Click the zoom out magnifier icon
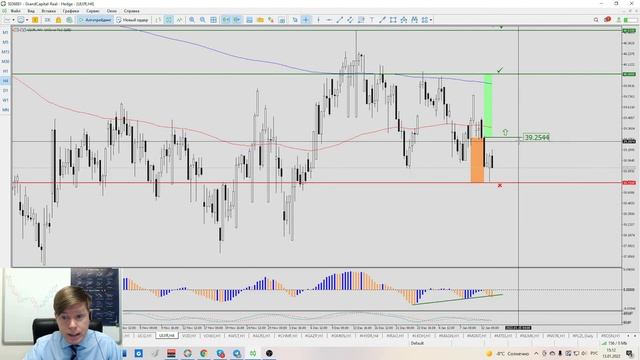640x360 pixels. pyautogui.click(x=202, y=20)
